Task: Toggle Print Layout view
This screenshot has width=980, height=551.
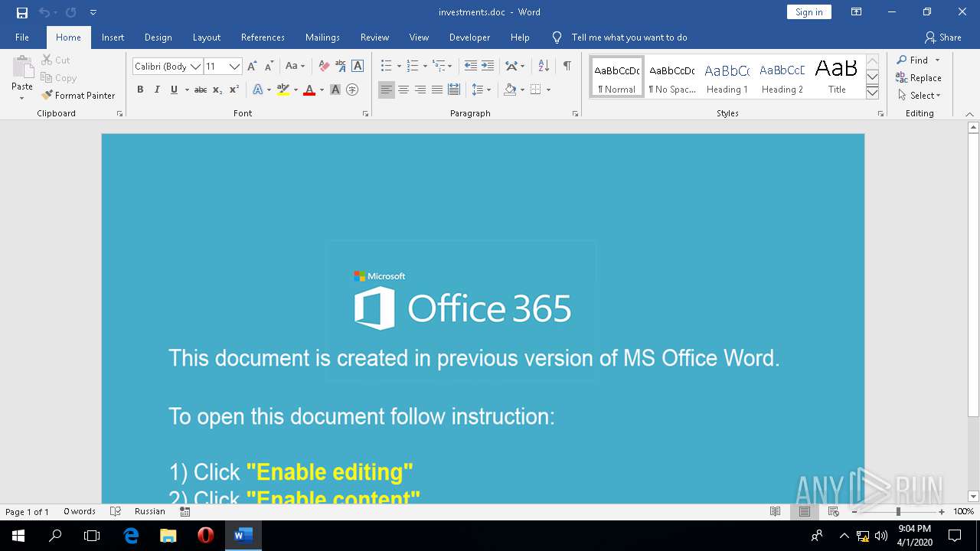Action: click(805, 511)
